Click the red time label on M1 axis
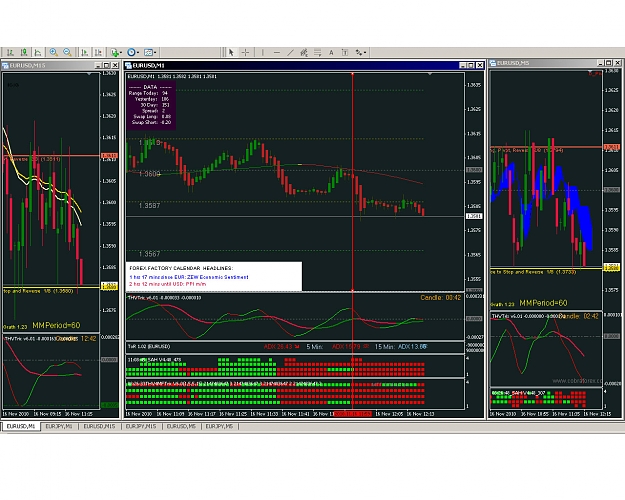The width and height of the screenshot is (625, 500). (x=352, y=414)
